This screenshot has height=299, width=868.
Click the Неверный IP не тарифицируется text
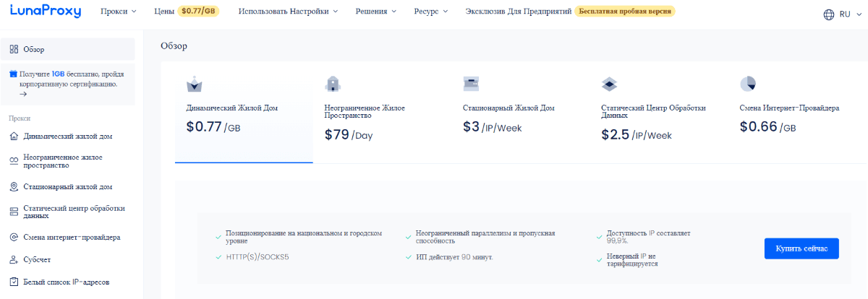point(632,260)
